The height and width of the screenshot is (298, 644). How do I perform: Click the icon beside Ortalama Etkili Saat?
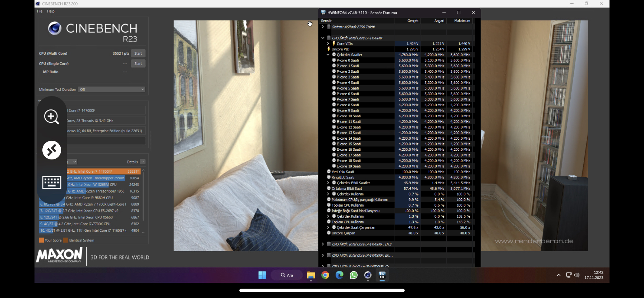point(328,188)
